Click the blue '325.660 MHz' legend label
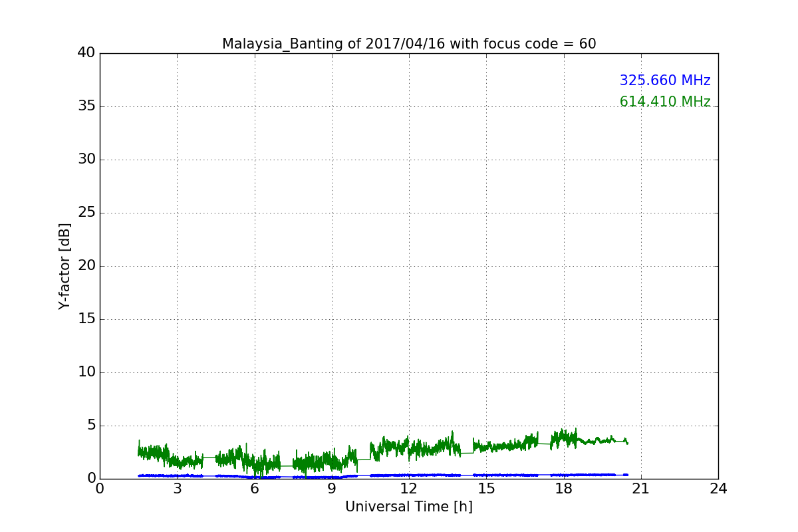 (665, 80)
